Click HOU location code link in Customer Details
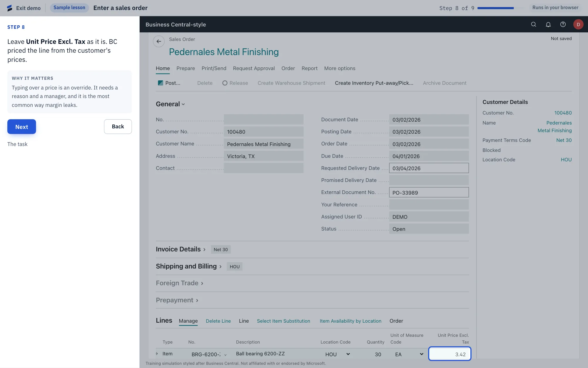 (566, 160)
